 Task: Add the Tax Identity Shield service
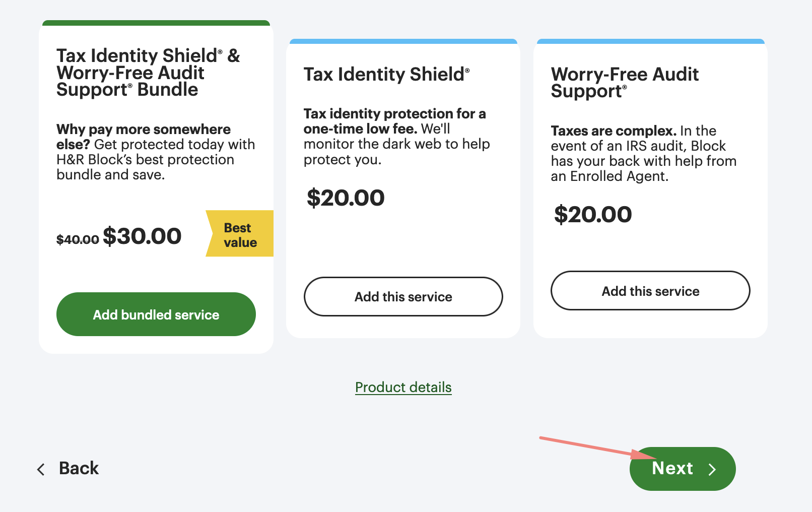click(403, 297)
